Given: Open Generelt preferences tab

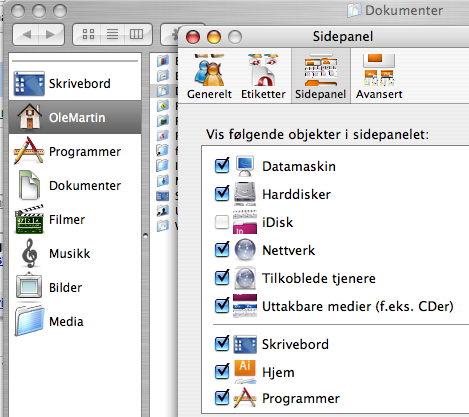Looking at the screenshot, I should pyautogui.click(x=209, y=77).
